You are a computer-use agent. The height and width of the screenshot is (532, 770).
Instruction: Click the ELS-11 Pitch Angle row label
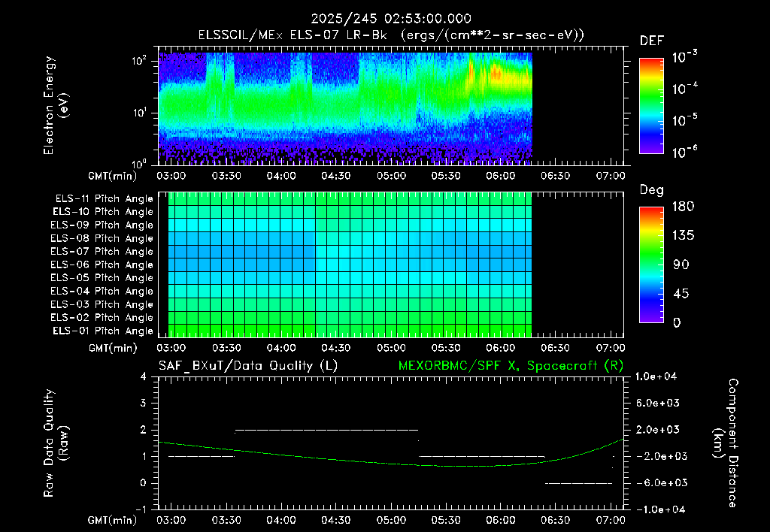[104, 199]
